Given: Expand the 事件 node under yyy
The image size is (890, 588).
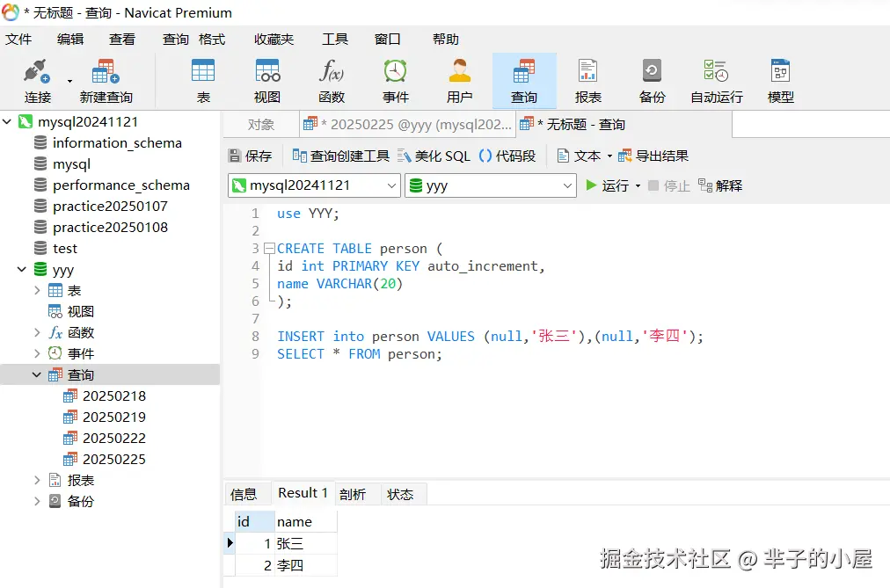Looking at the screenshot, I should point(37,353).
